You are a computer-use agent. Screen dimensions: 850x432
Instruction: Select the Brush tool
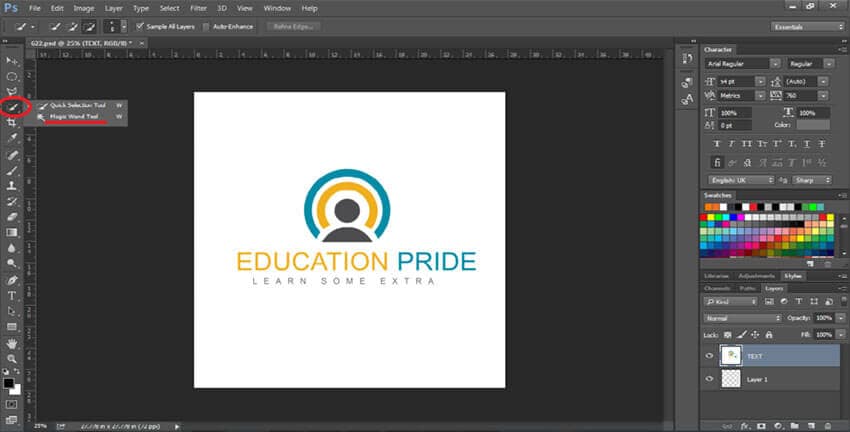(11, 171)
